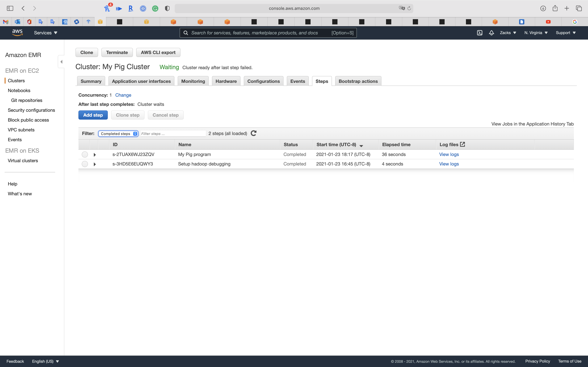The image size is (588, 367).
Task: Expand the My Pig program step details
Action: 95,155
